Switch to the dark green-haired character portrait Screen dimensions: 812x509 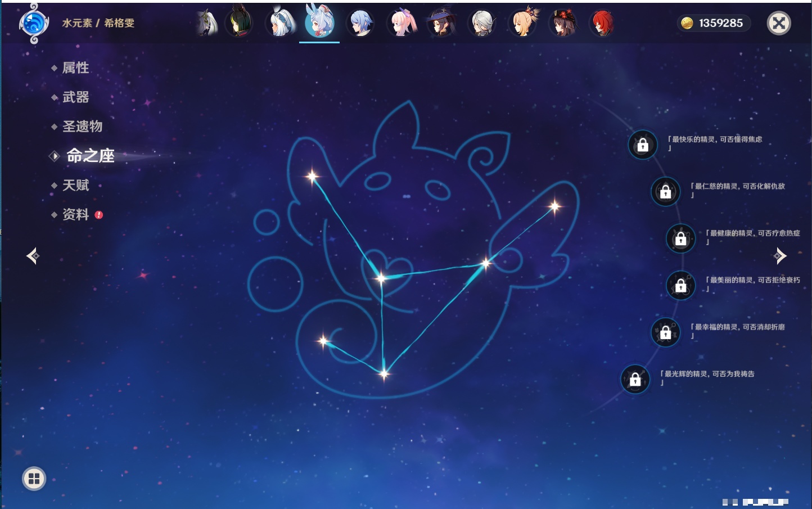click(x=239, y=23)
